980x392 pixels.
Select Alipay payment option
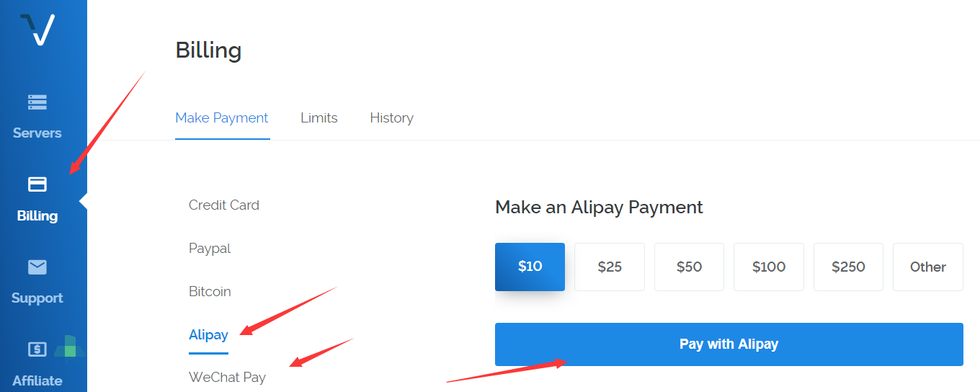pyautogui.click(x=208, y=335)
